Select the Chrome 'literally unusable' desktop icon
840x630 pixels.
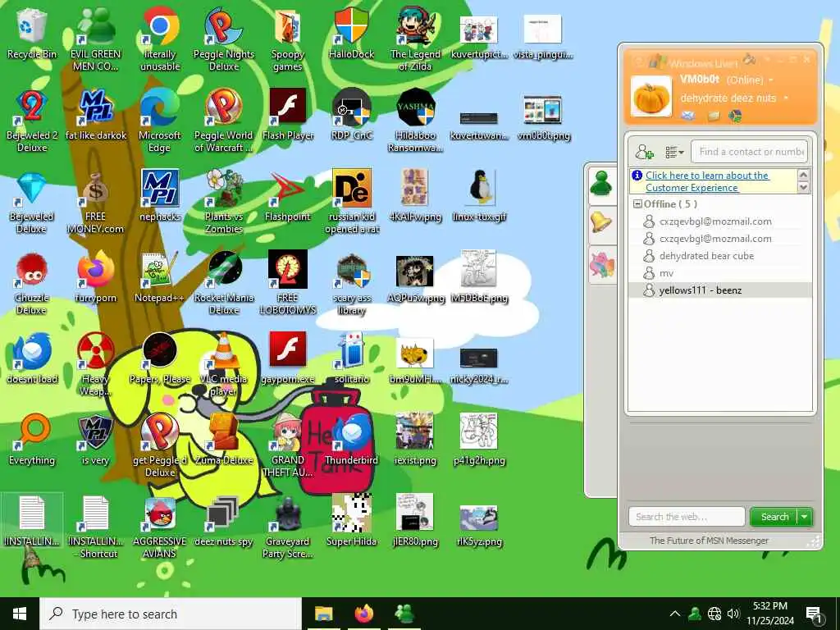click(x=160, y=40)
